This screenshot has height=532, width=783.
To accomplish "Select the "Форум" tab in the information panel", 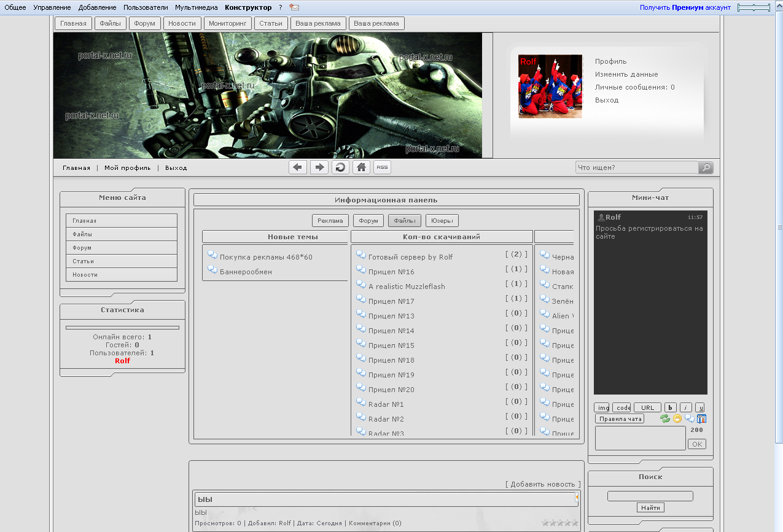I will pyautogui.click(x=368, y=221).
